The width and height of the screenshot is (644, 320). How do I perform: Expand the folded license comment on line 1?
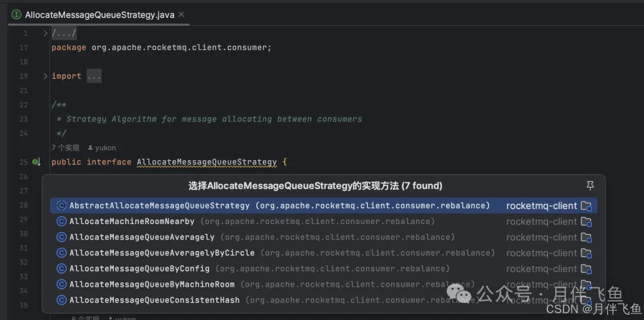(45, 33)
